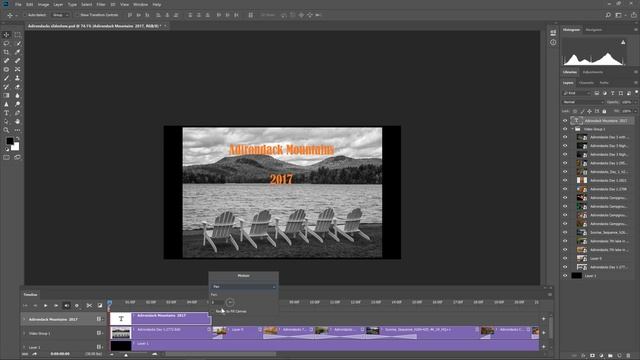Viewport: 640px width, 360px height.
Task: Switch to the Paths tab
Action: click(x=604, y=83)
